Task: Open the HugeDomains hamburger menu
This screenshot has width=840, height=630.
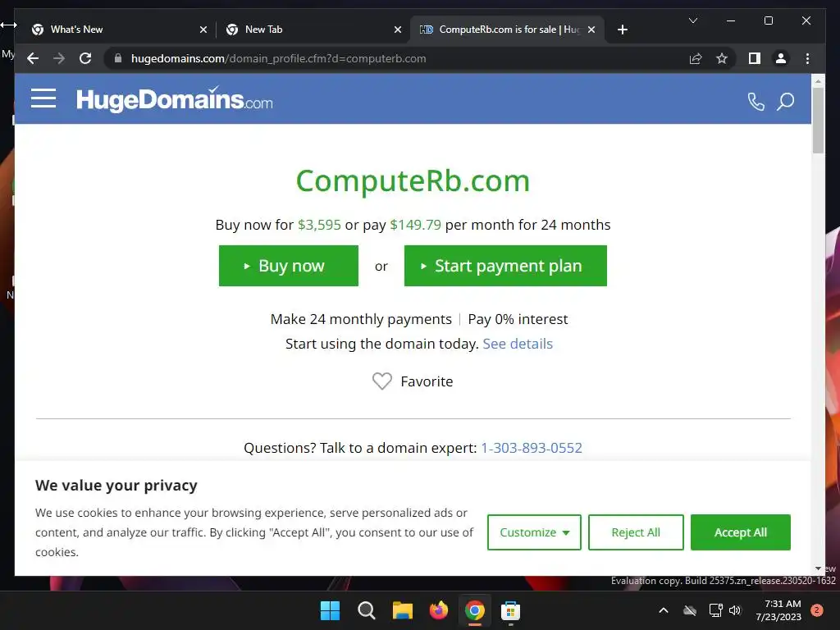Action: (43, 98)
